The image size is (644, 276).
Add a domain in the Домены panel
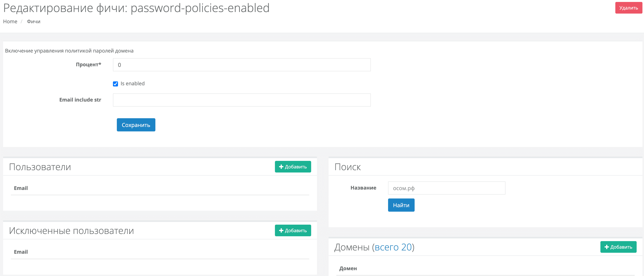coord(618,247)
